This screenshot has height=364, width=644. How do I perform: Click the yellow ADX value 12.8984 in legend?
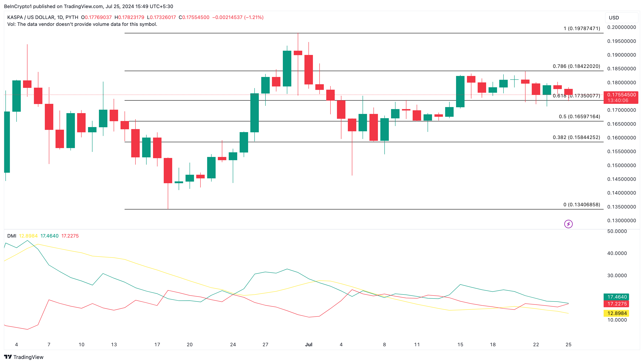pos(28,236)
